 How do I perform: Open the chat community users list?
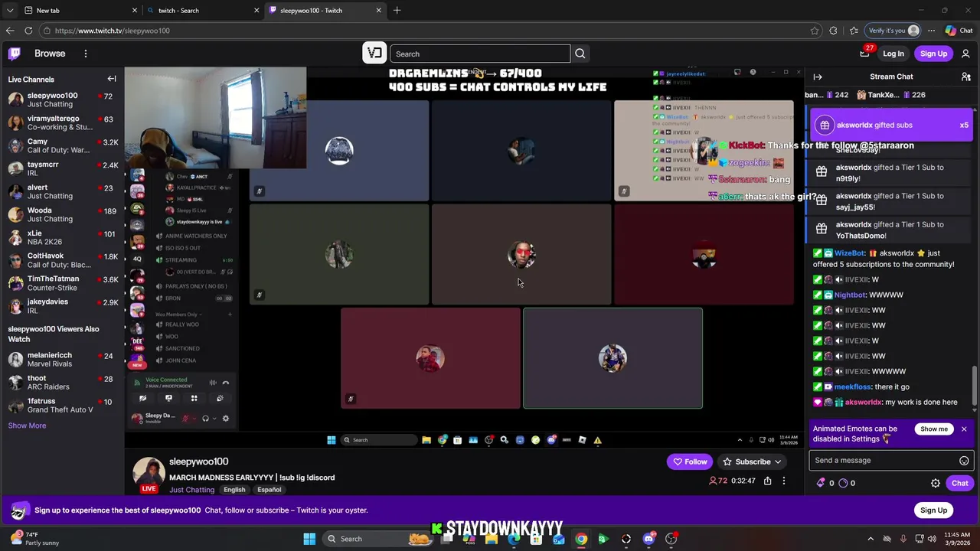966,77
